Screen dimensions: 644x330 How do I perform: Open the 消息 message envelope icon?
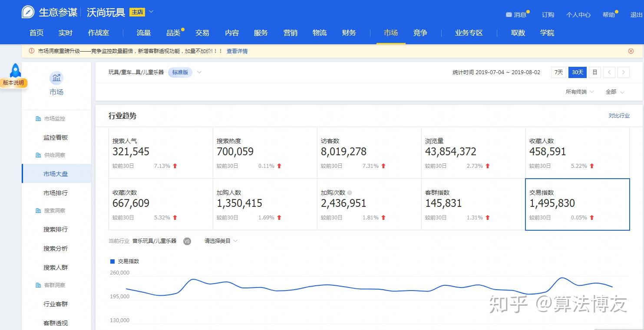[510, 14]
